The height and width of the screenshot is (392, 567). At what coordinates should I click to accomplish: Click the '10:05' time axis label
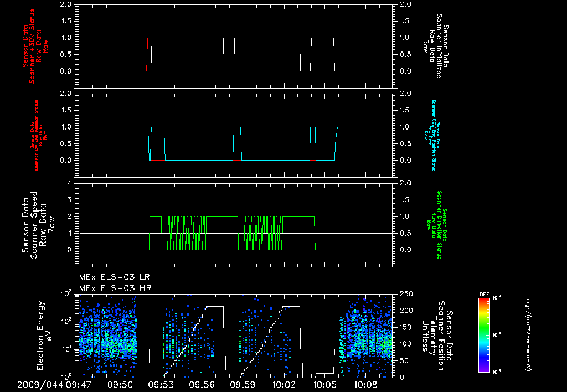pos(324,385)
